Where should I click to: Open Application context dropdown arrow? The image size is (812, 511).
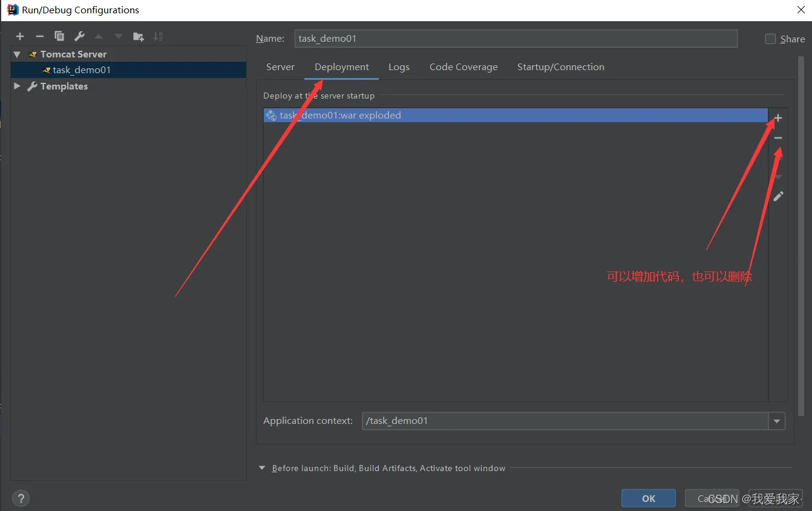tap(777, 421)
